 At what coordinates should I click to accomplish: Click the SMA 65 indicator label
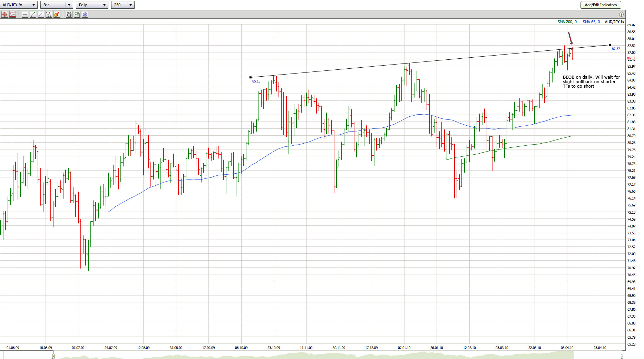coord(591,22)
